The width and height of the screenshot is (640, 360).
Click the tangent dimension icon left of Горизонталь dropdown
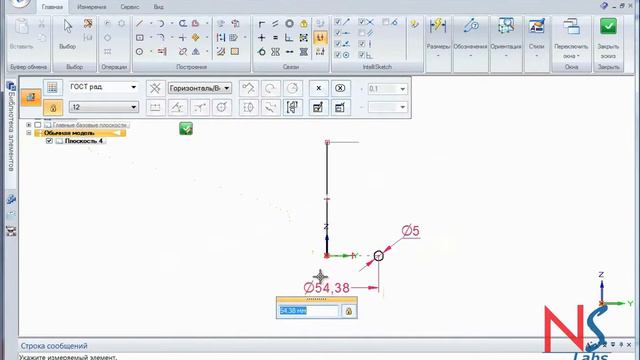[155, 88]
